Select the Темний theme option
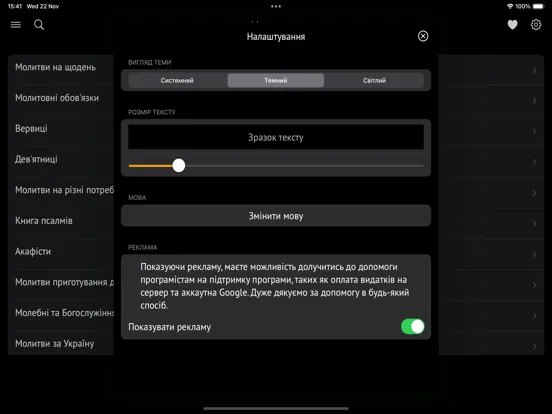The height and width of the screenshot is (414, 552). click(x=276, y=80)
